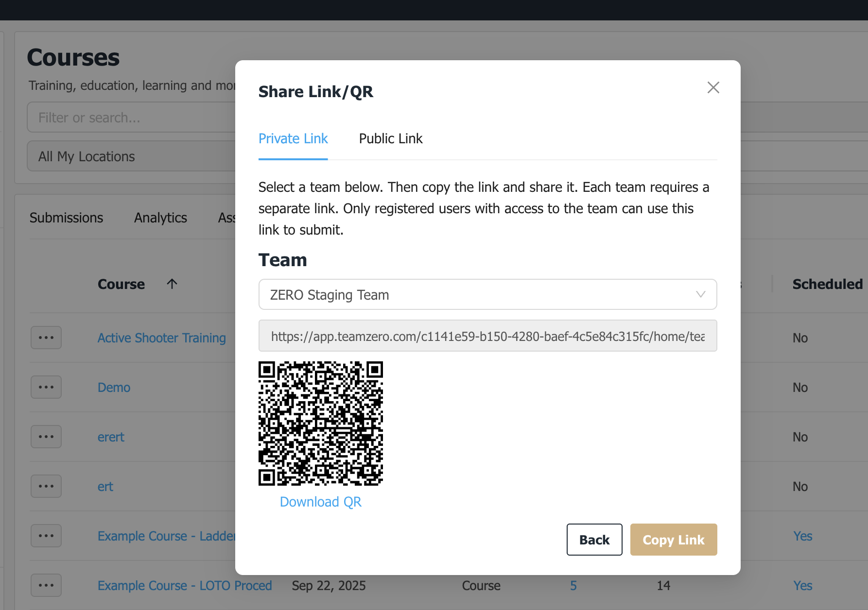Click the 14 value in the LOTO row
The width and height of the screenshot is (868, 610).
coord(663,586)
